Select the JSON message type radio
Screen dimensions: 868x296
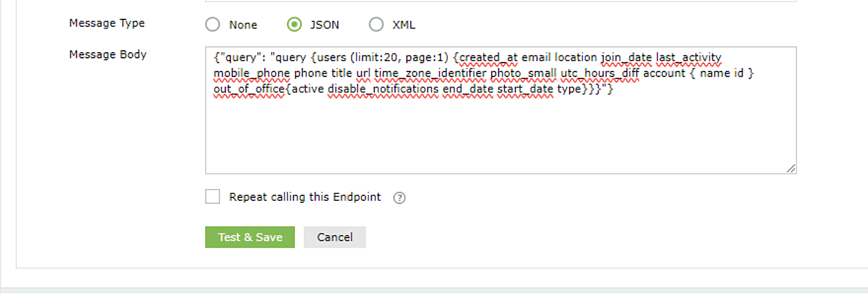(x=295, y=25)
